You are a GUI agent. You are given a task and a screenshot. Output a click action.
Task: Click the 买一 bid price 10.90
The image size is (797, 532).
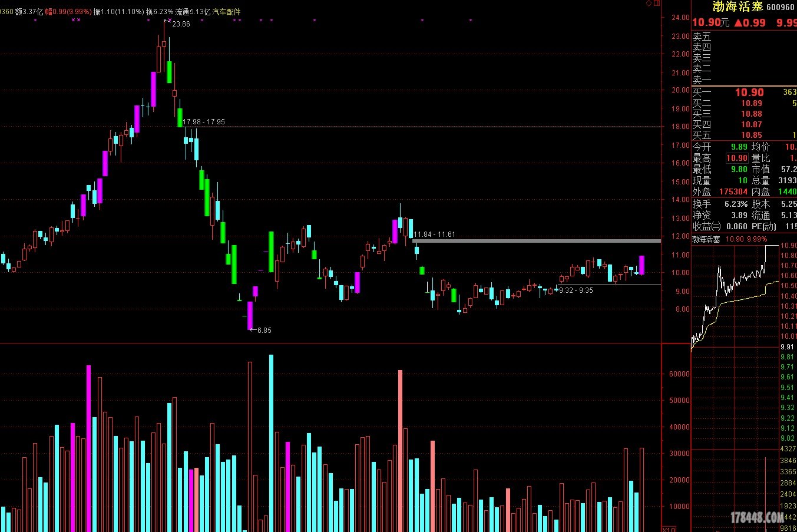[x=749, y=92]
